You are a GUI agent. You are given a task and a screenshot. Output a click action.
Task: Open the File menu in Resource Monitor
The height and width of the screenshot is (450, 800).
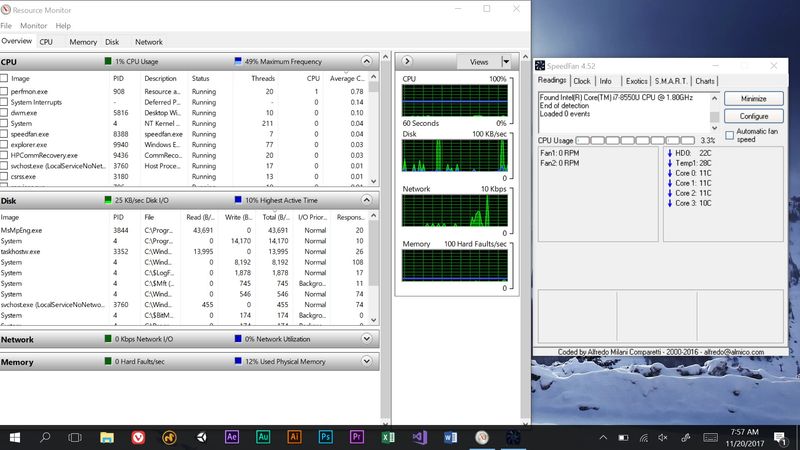(x=6, y=26)
